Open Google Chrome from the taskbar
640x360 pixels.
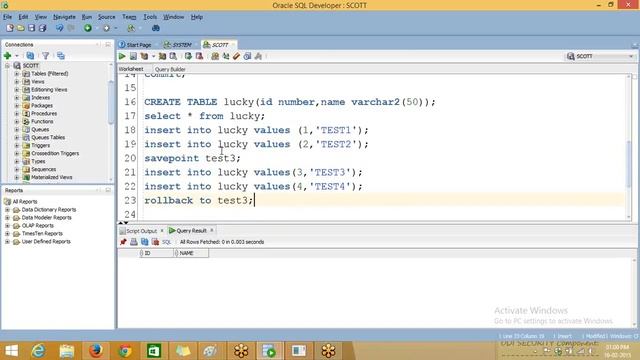click(x=125, y=351)
